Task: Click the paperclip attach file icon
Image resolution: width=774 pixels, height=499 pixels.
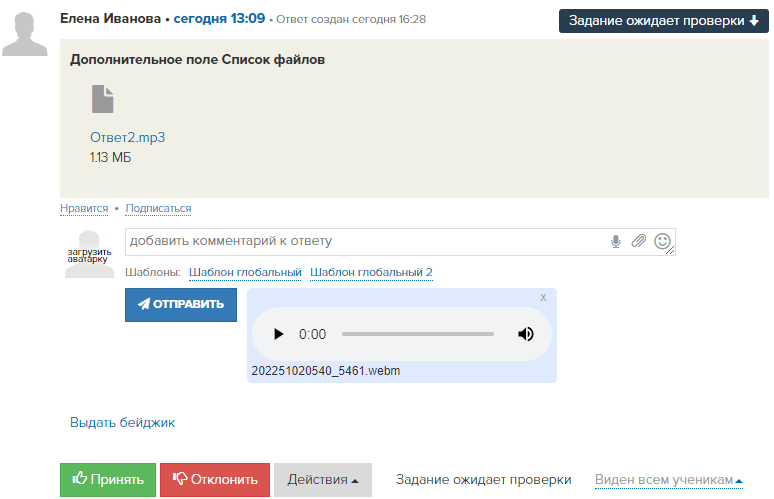Action: click(x=638, y=241)
